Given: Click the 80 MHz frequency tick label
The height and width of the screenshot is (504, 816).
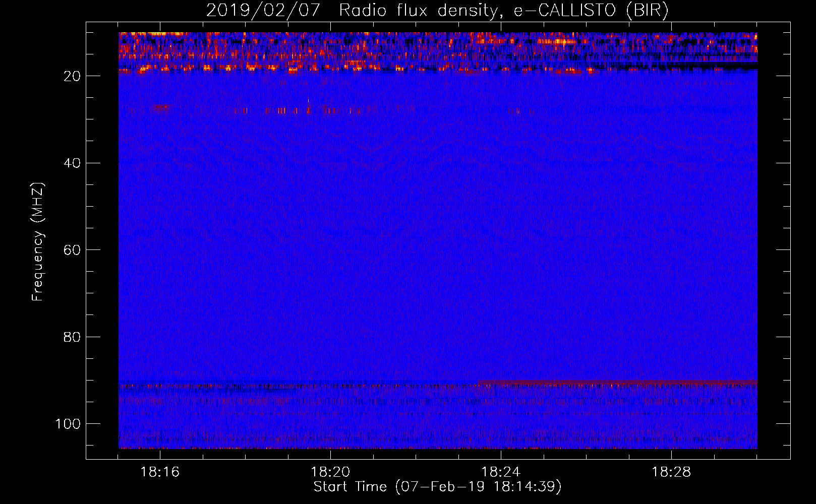Looking at the screenshot, I should pos(73,337).
